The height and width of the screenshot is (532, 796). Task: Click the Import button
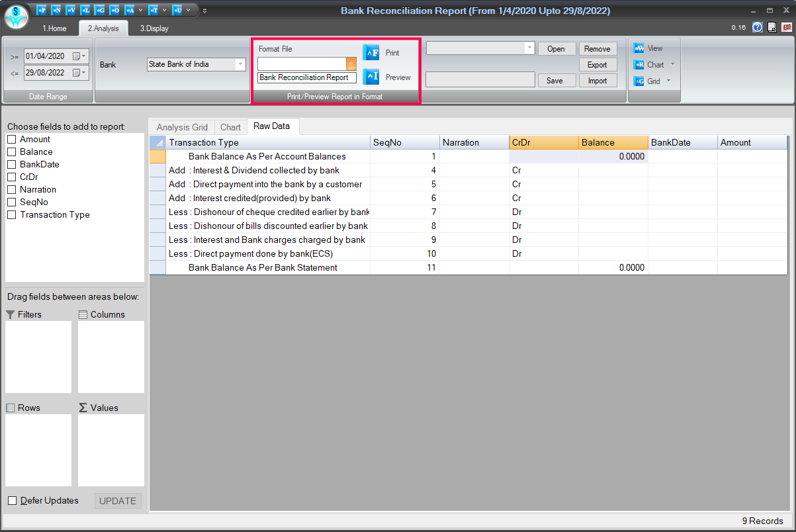point(597,81)
